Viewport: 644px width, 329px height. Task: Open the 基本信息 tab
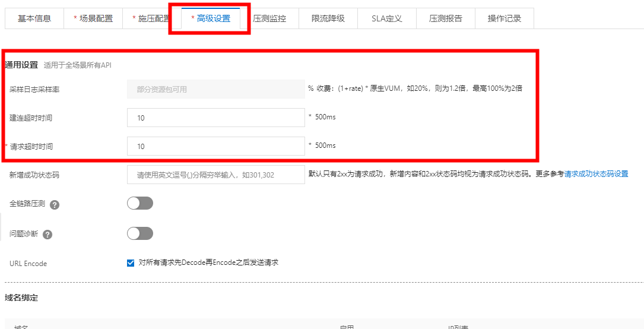(x=34, y=18)
